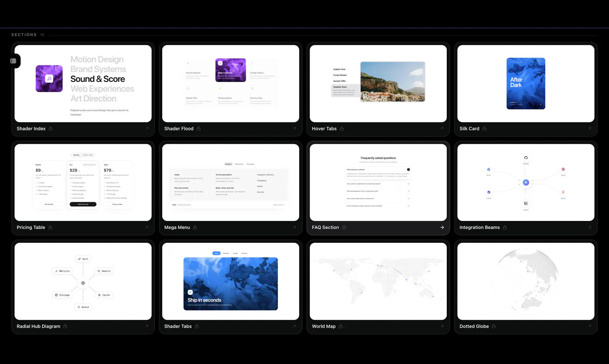Click the lock icon beside FAQ Section

pos(344,227)
